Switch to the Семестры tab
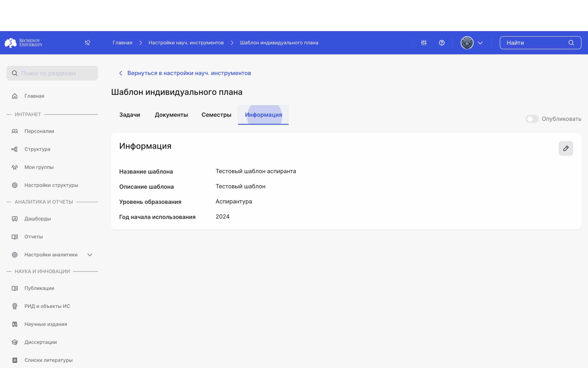 (216, 115)
